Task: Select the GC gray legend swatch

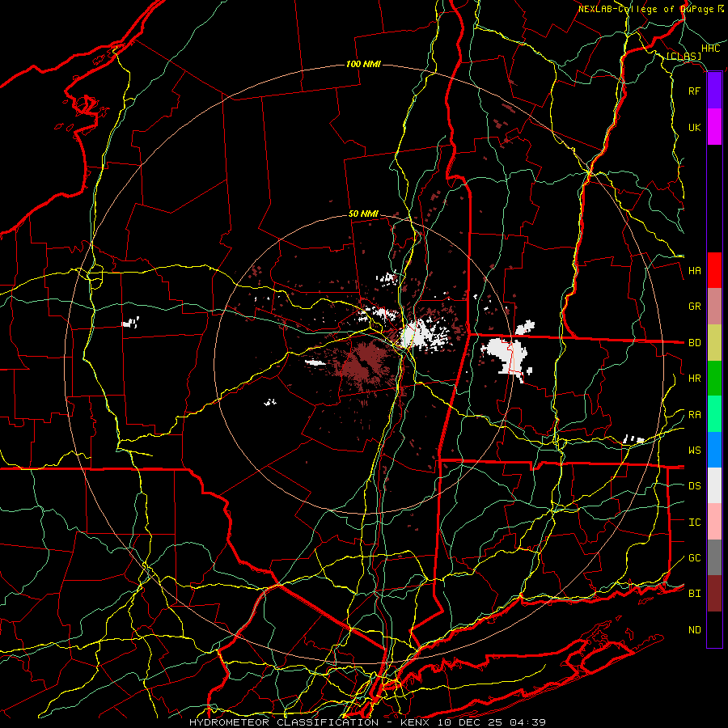Action: click(x=714, y=557)
